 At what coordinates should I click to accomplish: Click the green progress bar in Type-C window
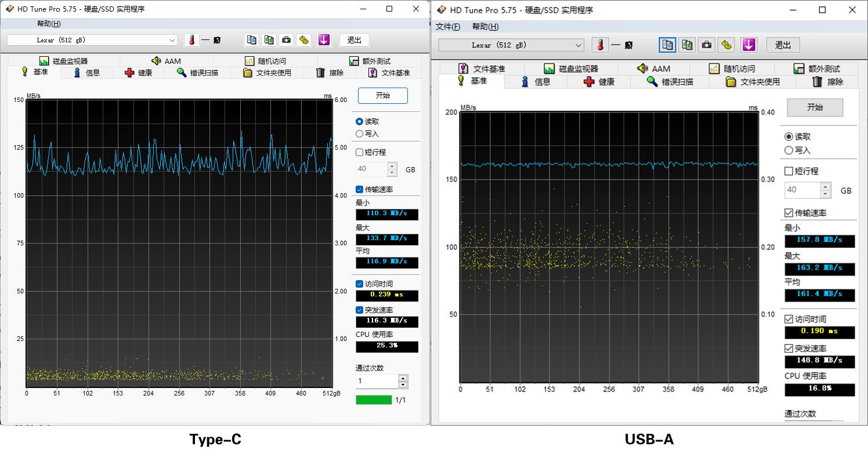(x=374, y=400)
